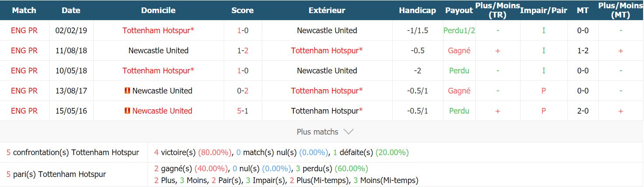Open Newcastle United away team on 02/02/19
The image size is (644, 187).
point(327,31)
